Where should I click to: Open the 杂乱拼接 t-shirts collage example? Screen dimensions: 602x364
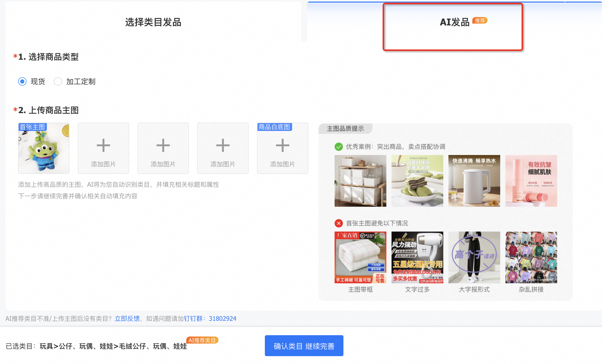pos(531,257)
